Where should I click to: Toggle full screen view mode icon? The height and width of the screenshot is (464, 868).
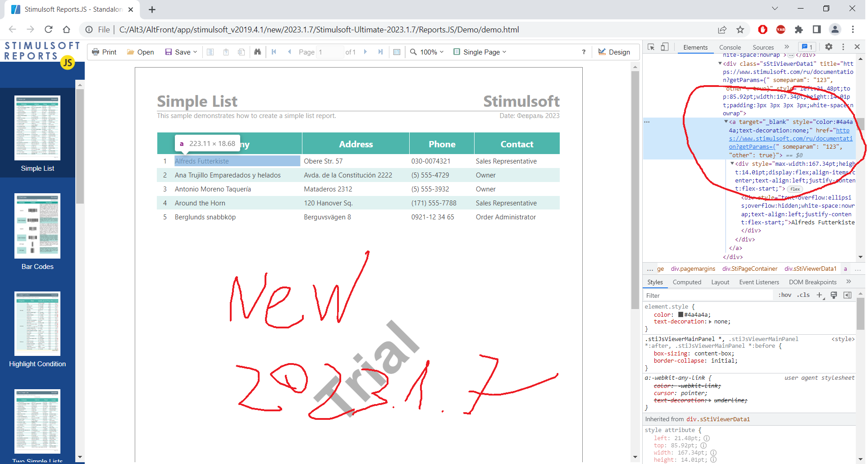click(397, 52)
